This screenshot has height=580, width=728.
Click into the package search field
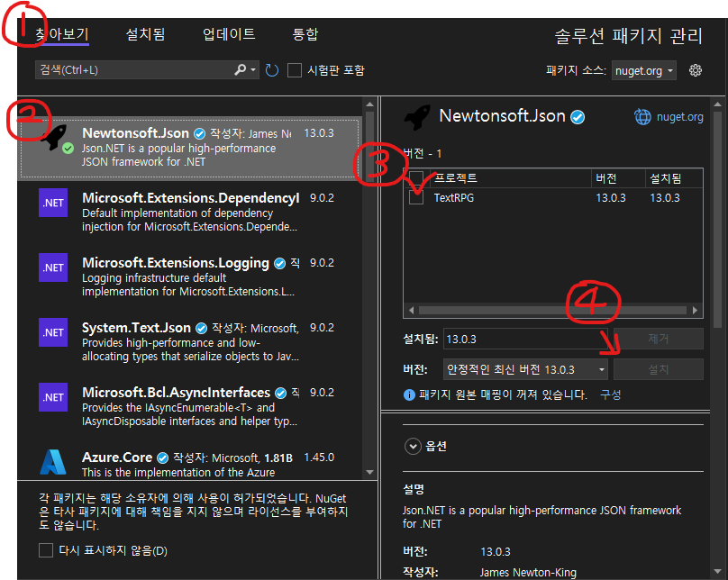134,70
